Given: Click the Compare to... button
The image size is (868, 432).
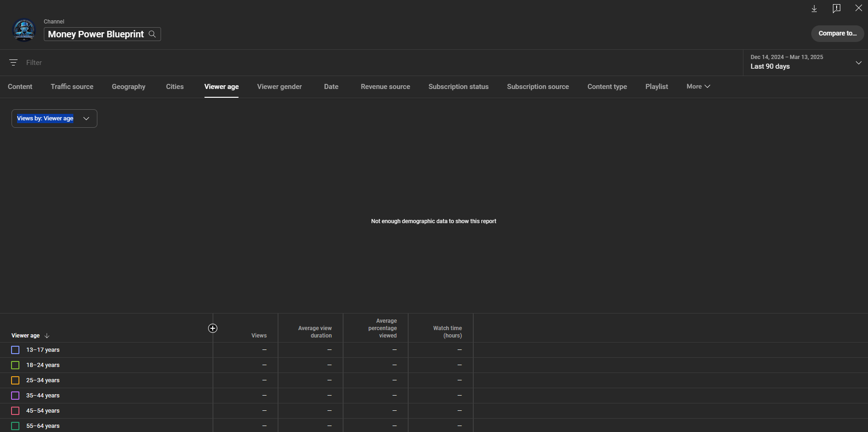Looking at the screenshot, I should (838, 34).
